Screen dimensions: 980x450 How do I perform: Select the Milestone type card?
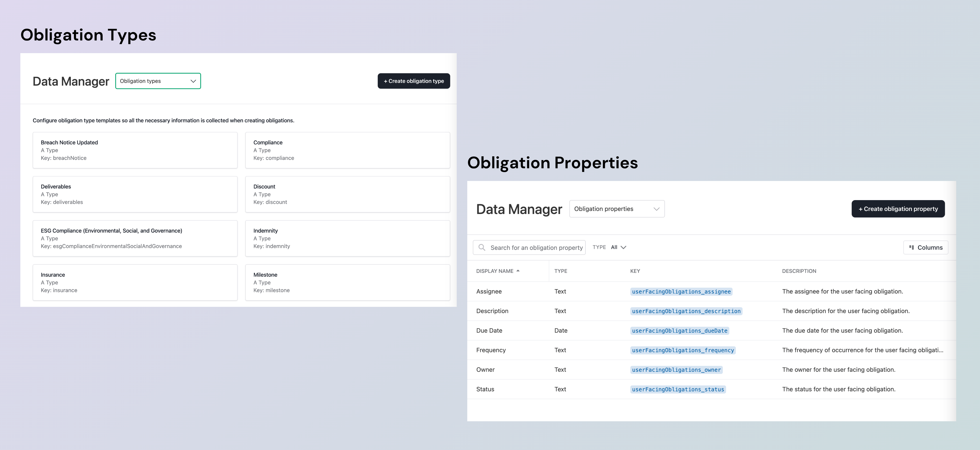pyautogui.click(x=347, y=282)
